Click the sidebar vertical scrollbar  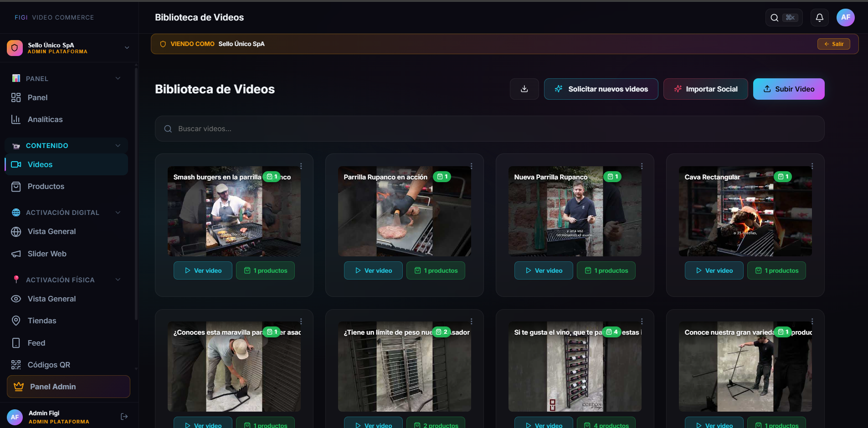click(136, 194)
